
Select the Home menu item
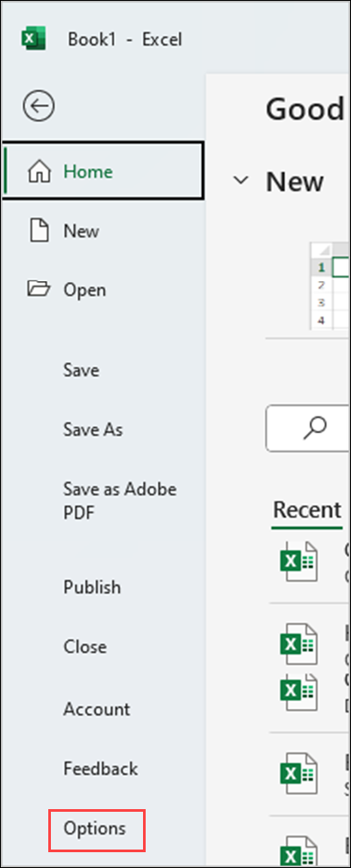(104, 171)
